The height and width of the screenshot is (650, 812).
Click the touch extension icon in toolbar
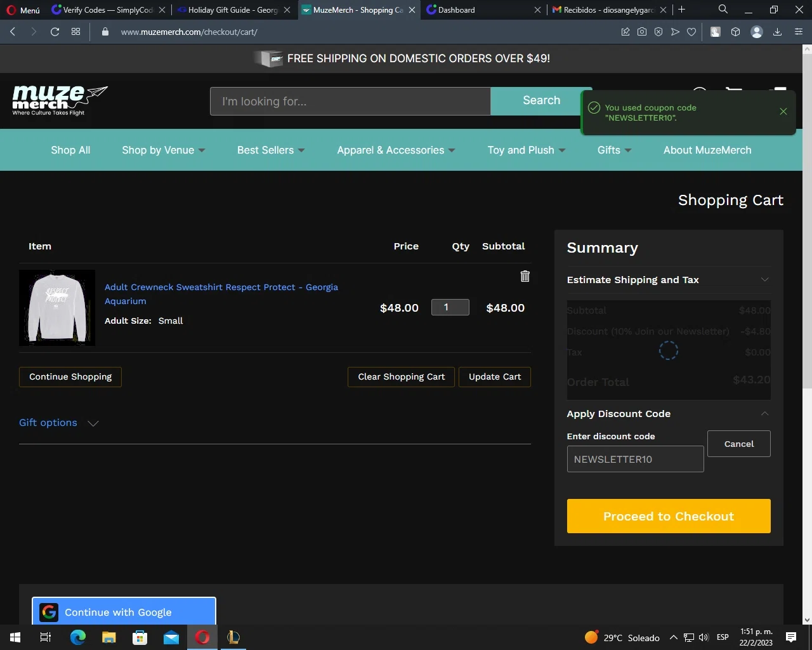point(716,32)
